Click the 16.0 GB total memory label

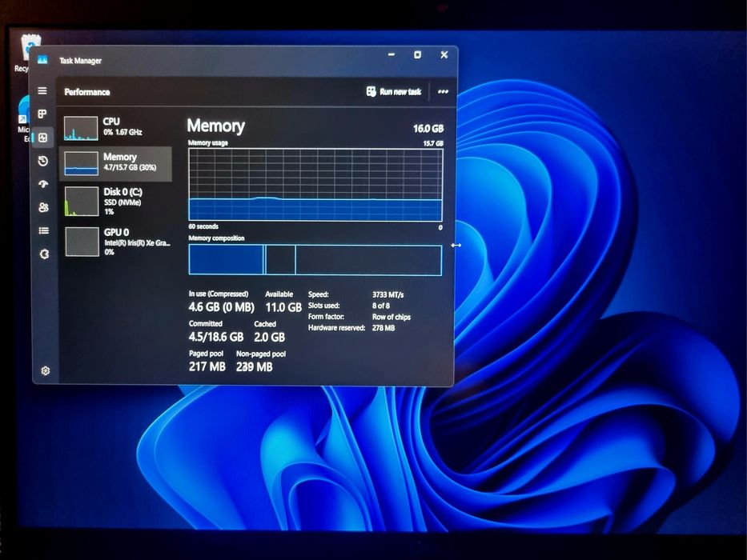click(x=428, y=129)
